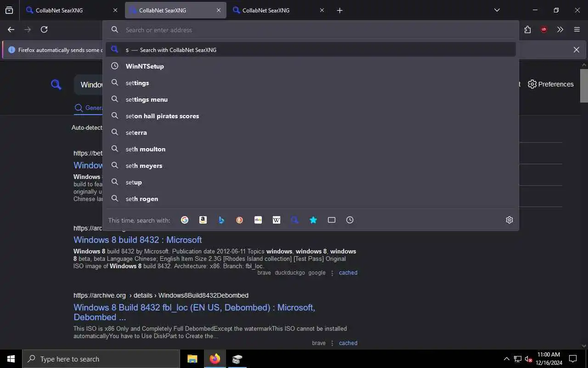Search open tabs using the tabs icon
This screenshot has height=368, width=588.
click(x=332, y=220)
